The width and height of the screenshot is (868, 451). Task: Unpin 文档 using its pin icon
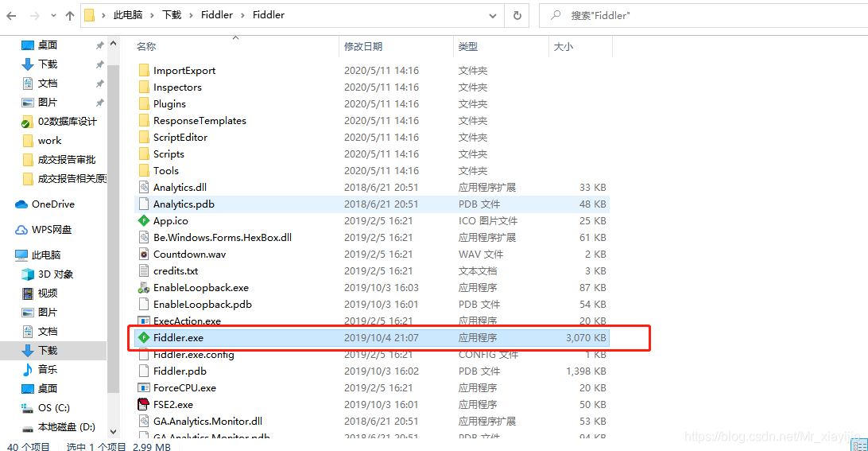pos(99,84)
